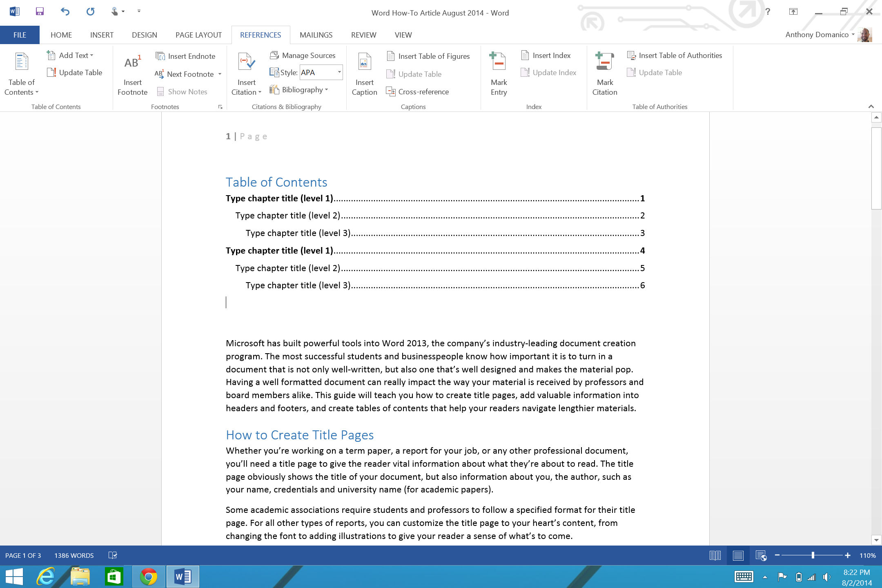Click the Cross-reference button

[x=418, y=91]
